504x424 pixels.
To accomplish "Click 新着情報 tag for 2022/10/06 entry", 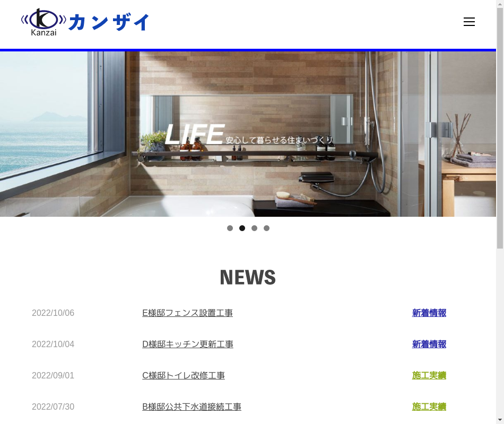I will (429, 313).
